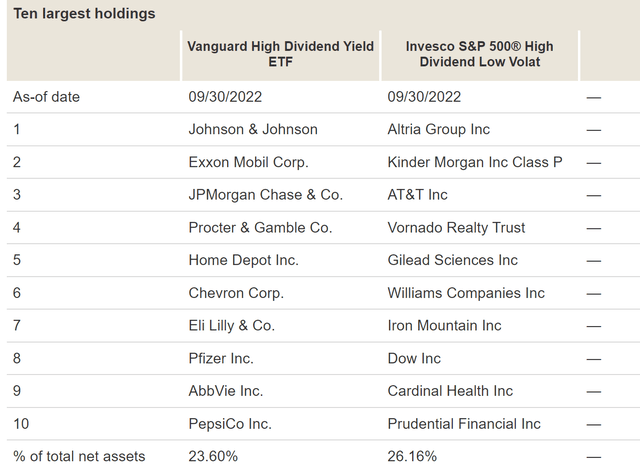Screen dimensions: 640x469
Task: Click the Invesco S&P 500 High Dividend header
Action: click(x=480, y=54)
